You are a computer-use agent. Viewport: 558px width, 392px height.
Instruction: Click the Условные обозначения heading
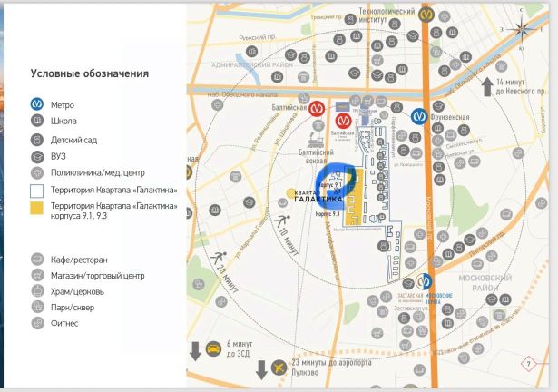tap(90, 73)
